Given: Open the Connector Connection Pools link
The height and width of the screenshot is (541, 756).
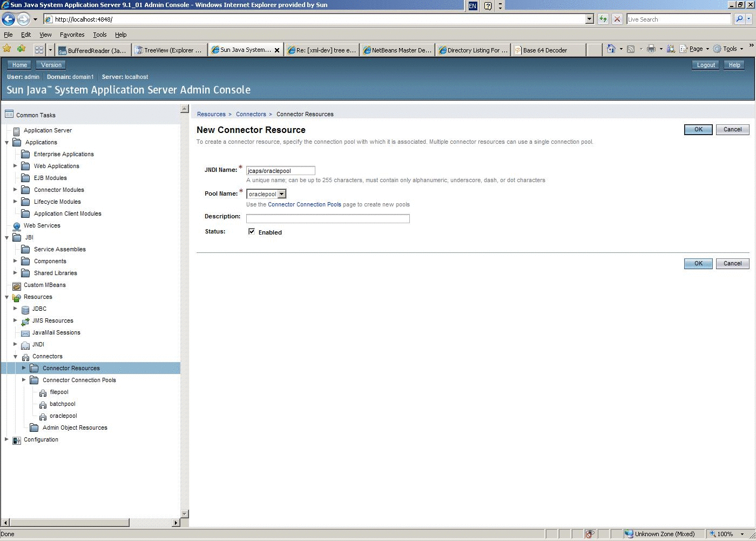Looking at the screenshot, I should tap(305, 204).
